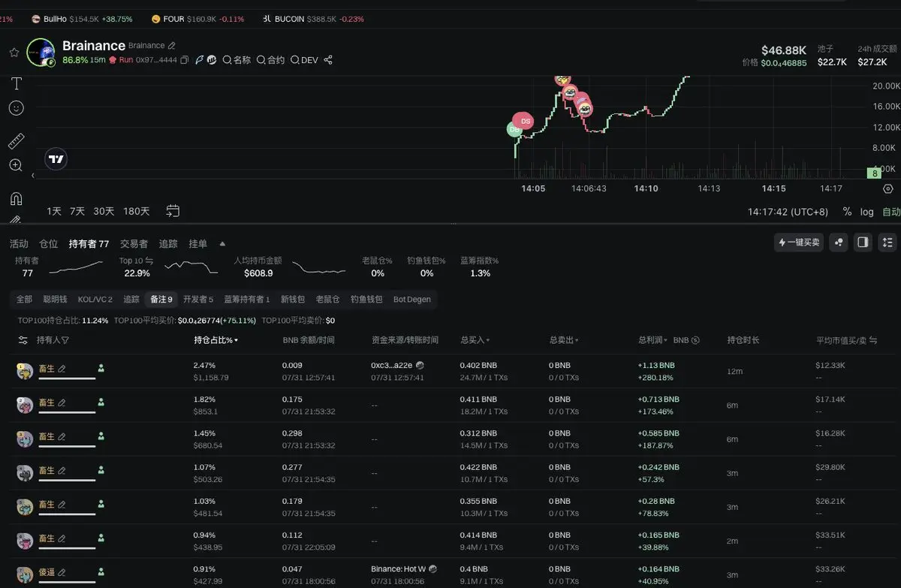Open funding source 0xc3...a22e

392,365
